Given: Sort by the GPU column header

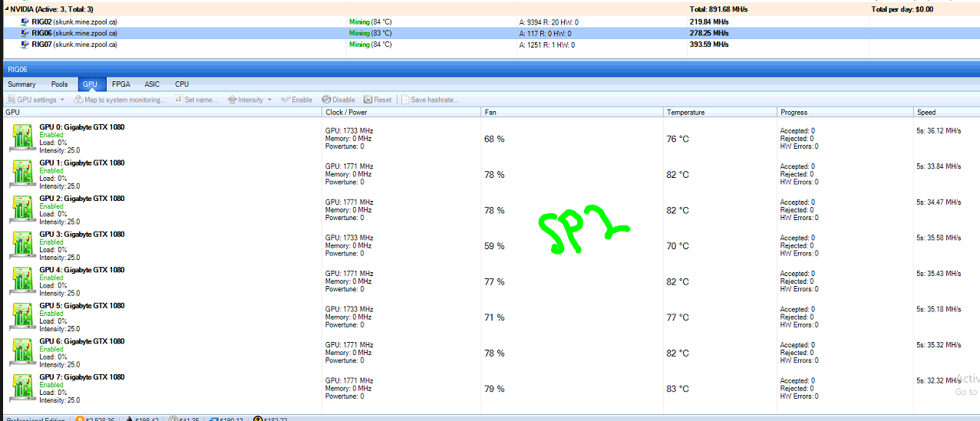Looking at the screenshot, I should [x=162, y=112].
